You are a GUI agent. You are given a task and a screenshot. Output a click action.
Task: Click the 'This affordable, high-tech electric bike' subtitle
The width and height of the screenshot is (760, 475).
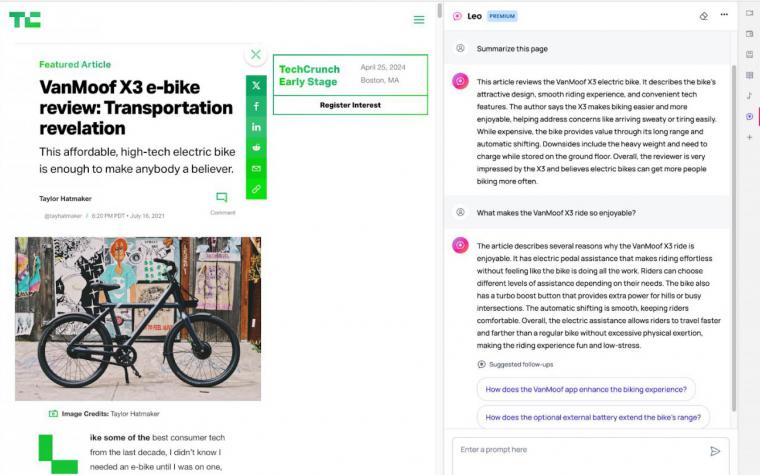click(137, 160)
